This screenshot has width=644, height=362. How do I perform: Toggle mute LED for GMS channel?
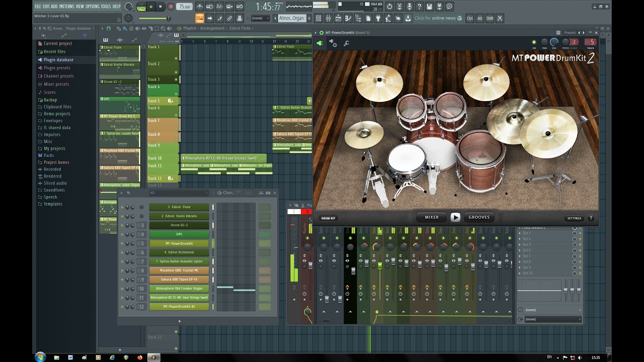click(x=122, y=234)
